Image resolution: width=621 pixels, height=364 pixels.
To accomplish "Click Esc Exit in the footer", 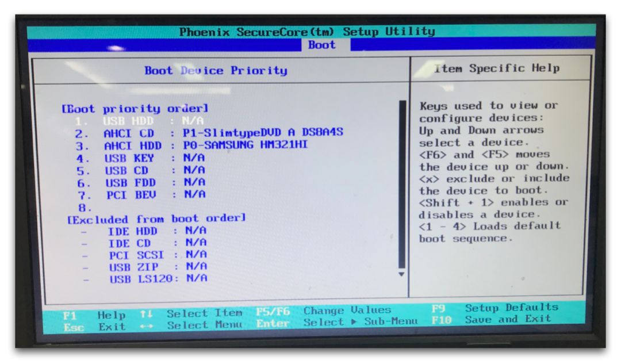I will (94, 327).
